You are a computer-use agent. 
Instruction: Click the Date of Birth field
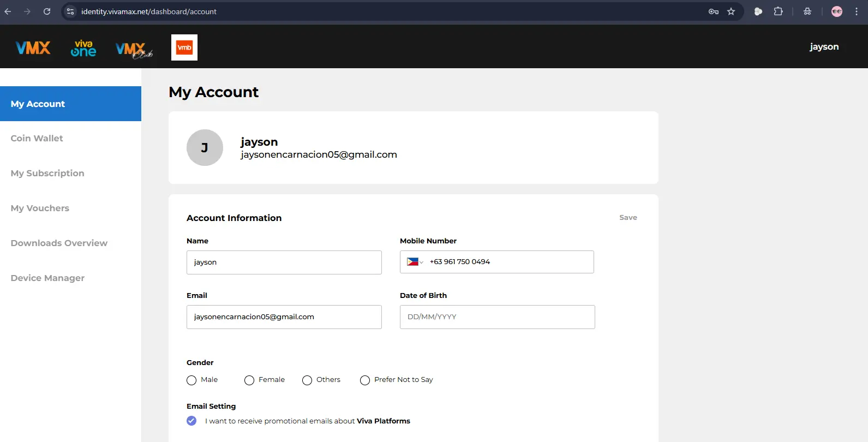click(x=498, y=317)
